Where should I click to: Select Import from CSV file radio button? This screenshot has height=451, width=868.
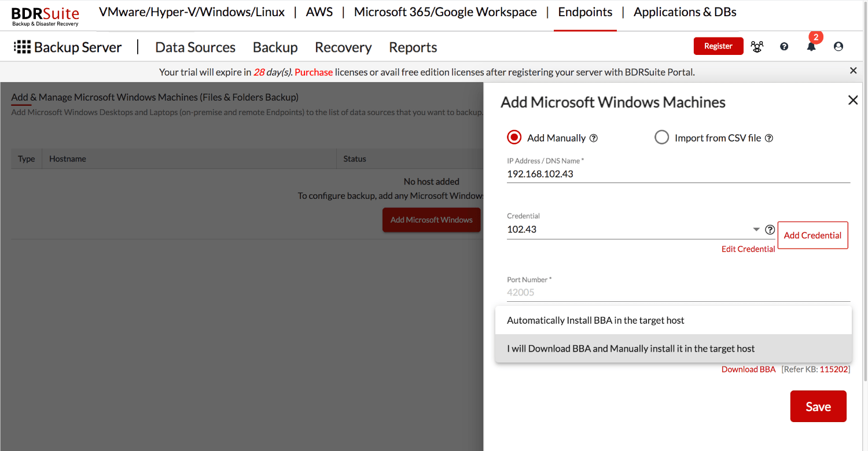coord(661,138)
